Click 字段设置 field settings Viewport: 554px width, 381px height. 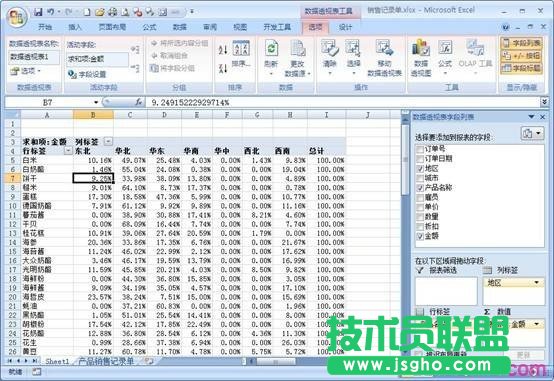click(87, 74)
